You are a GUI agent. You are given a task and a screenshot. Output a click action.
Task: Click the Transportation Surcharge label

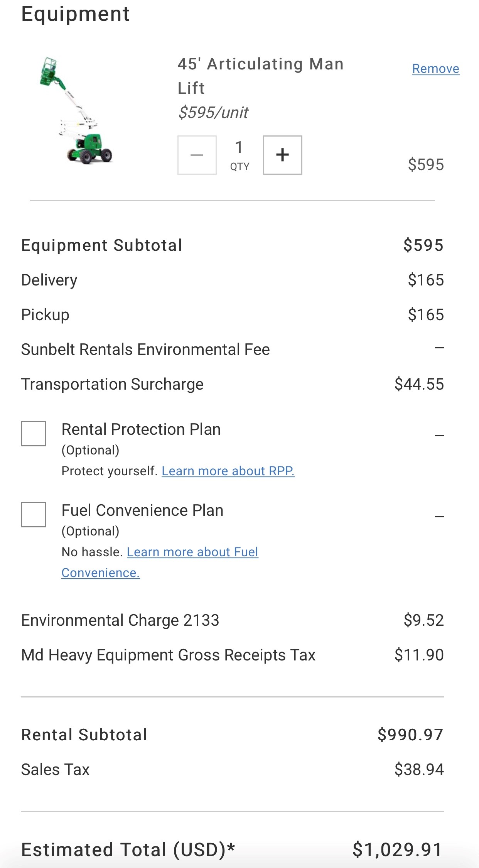pyautogui.click(x=112, y=384)
